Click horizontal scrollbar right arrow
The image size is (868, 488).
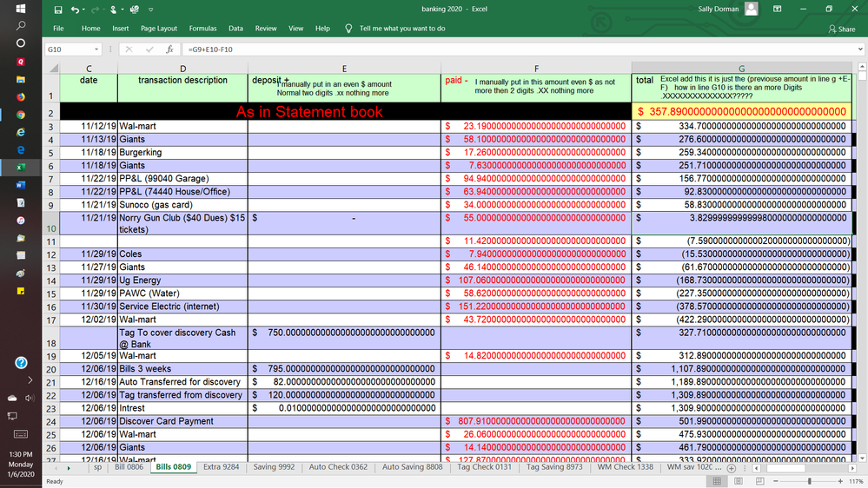click(853, 468)
